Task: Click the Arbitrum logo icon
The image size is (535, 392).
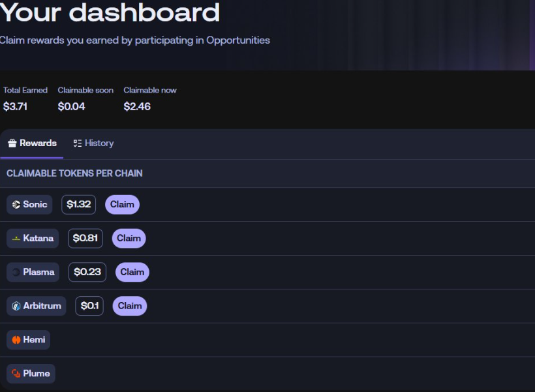Action: (16, 306)
